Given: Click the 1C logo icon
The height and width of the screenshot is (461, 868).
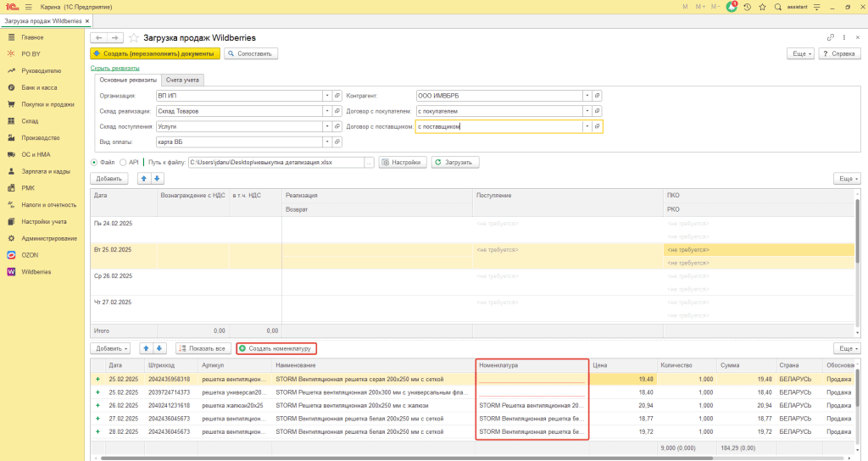Looking at the screenshot, I should 10,7.
